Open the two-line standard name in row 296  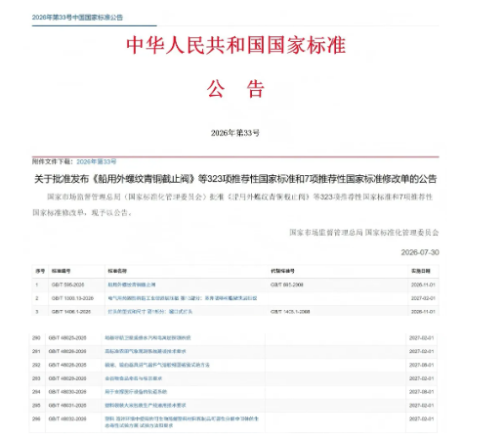tap(182, 422)
